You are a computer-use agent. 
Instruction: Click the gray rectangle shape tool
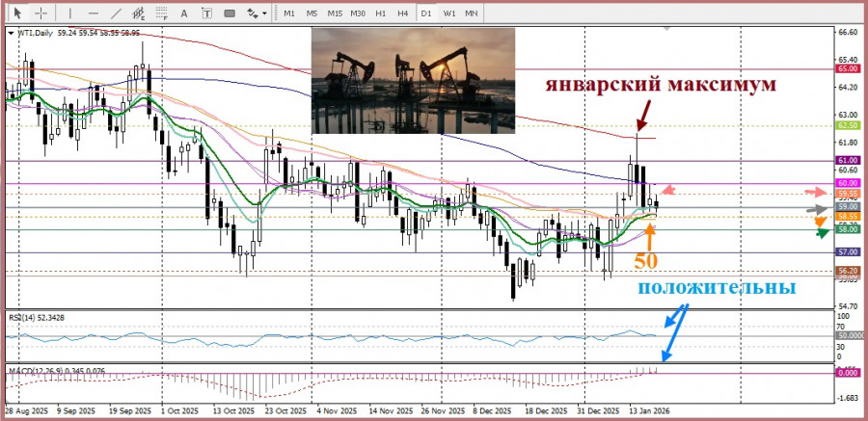pos(230,13)
